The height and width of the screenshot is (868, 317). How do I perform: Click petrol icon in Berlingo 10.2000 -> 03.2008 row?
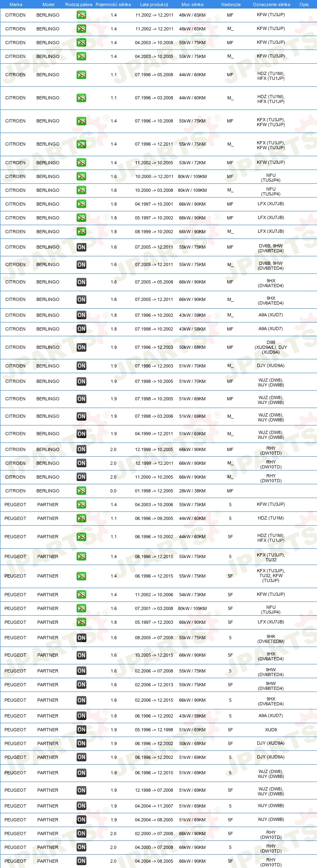click(81, 190)
